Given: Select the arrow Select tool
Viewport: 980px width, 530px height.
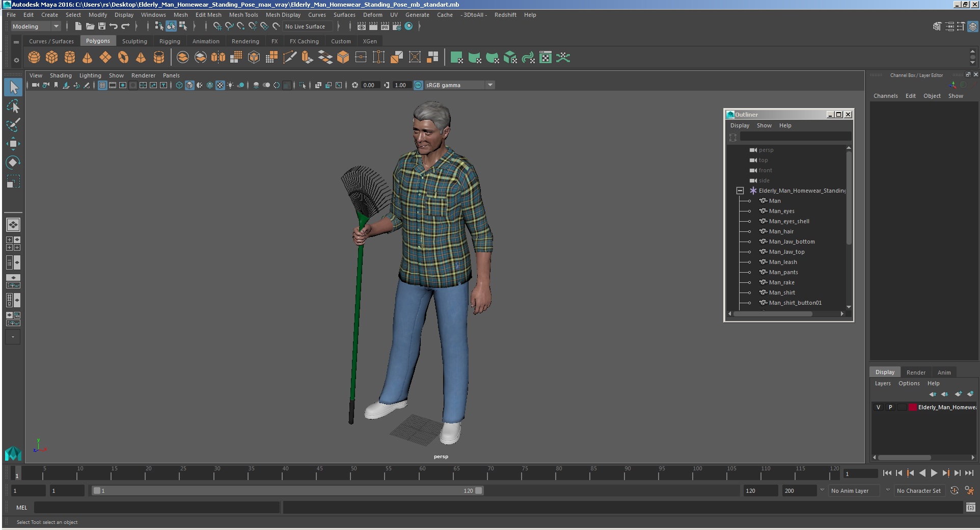Looking at the screenshot, I should click(x=13, y=87).
